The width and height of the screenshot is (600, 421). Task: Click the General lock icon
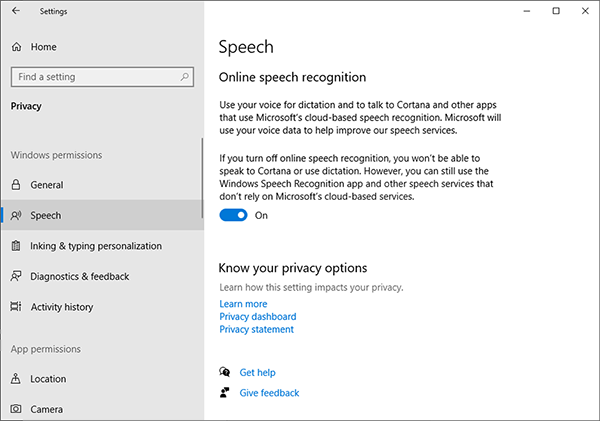coord(17,185)
